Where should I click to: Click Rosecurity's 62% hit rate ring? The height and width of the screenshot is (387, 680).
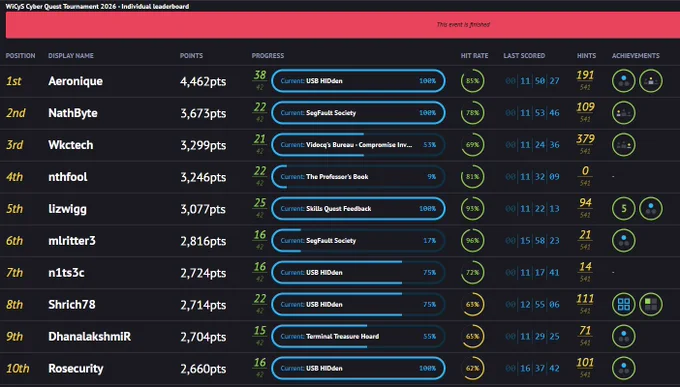tap(473, 368)
